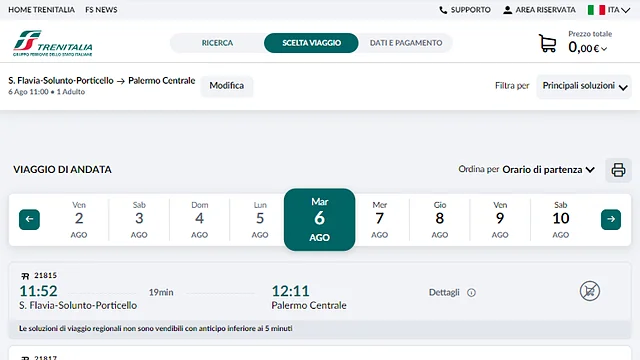Click the info icon next to Dettagli

[471, 293]
